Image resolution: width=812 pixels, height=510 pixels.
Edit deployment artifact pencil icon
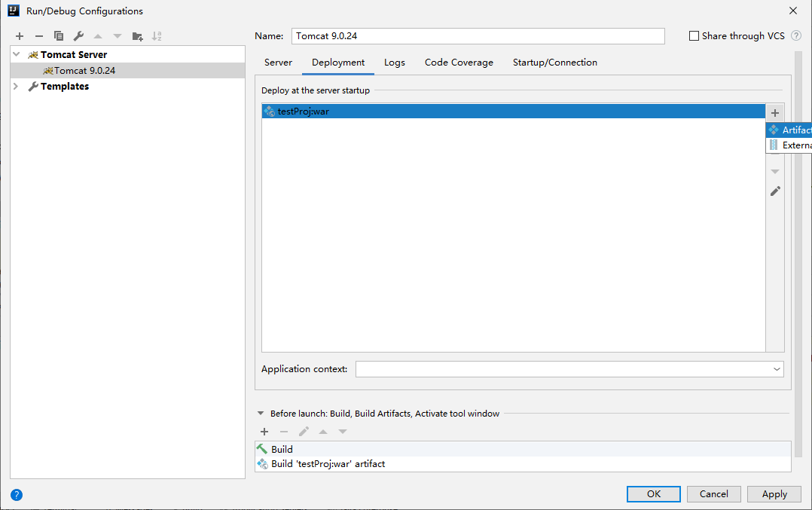pos(774,191)
